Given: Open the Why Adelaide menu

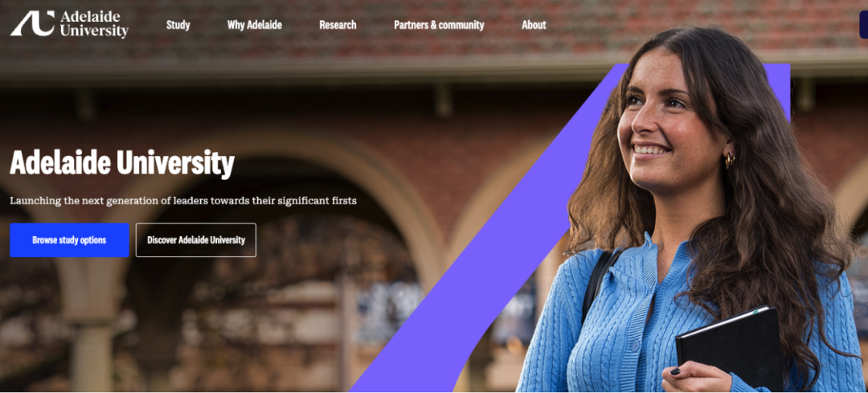Looking at the screenshot, I should pyautogui.click(x=255, y=25).
